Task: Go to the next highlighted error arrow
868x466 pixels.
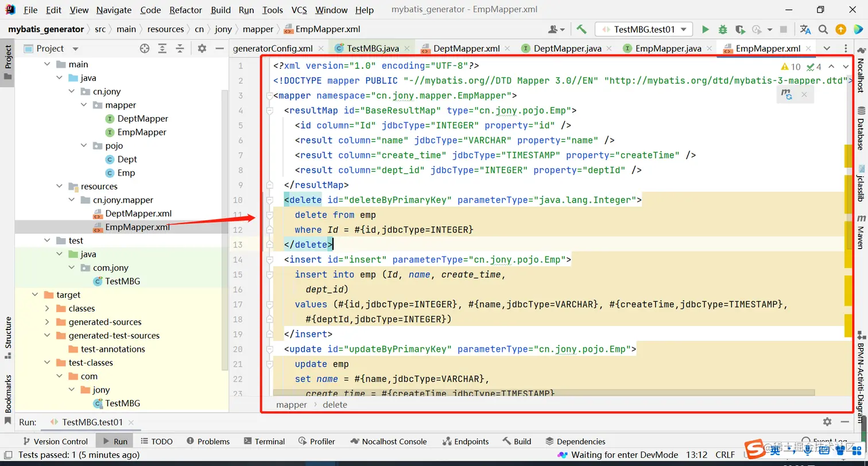Action: [x=845, y=67]
